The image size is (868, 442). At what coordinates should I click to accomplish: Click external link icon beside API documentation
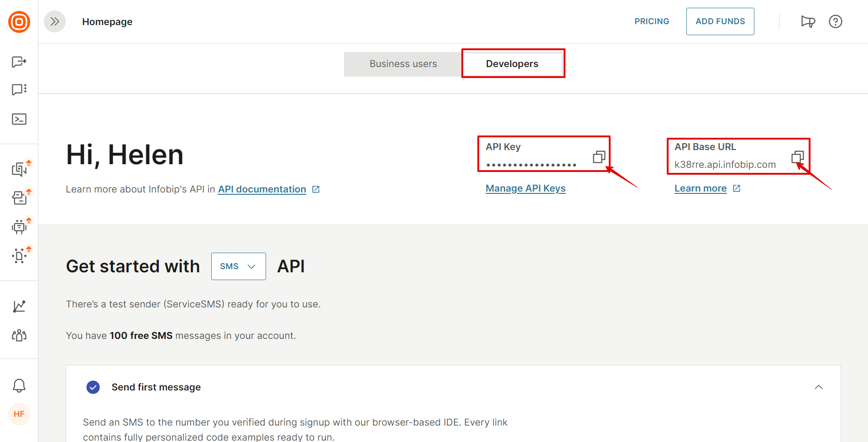click(316, 189)
